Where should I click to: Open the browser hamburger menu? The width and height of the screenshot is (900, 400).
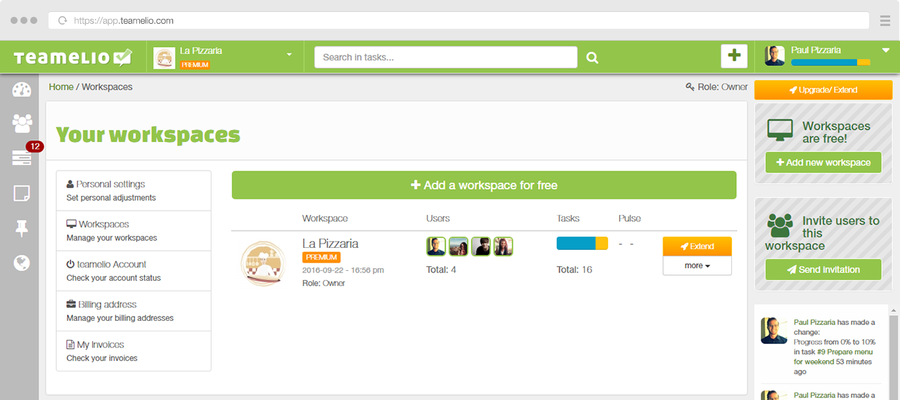point(885,21)
